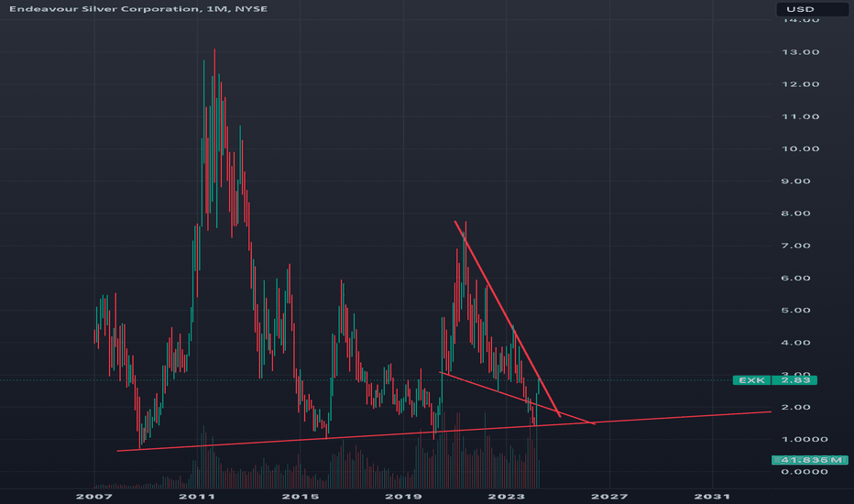Image resolution: width=854 pixels, height=504 pixels.
Task: Click the 41.836M volume label
Action: 810,460
